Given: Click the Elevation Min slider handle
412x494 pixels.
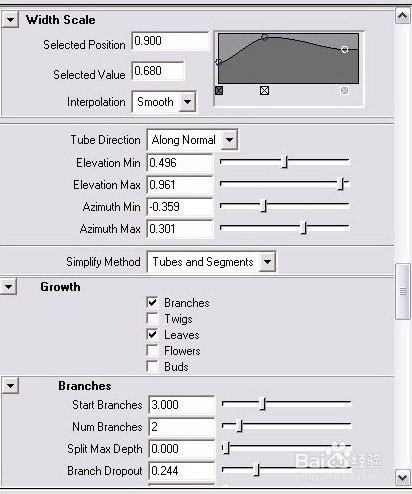Looking at the screenshot, I should tap(284, 162).
